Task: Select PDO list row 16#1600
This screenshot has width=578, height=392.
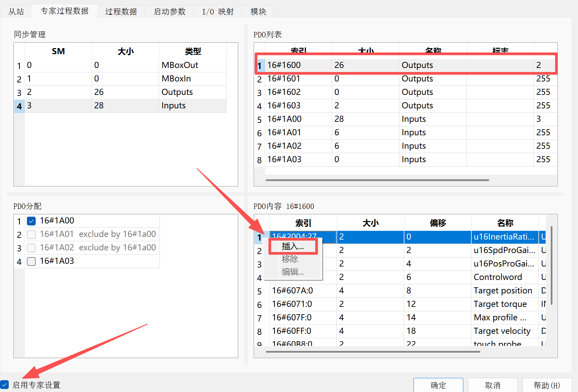Action: (411, 65)
